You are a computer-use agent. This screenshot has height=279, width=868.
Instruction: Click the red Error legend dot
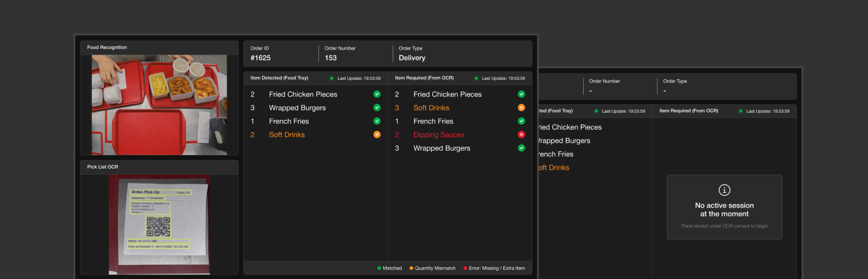(x=465, y=268)
